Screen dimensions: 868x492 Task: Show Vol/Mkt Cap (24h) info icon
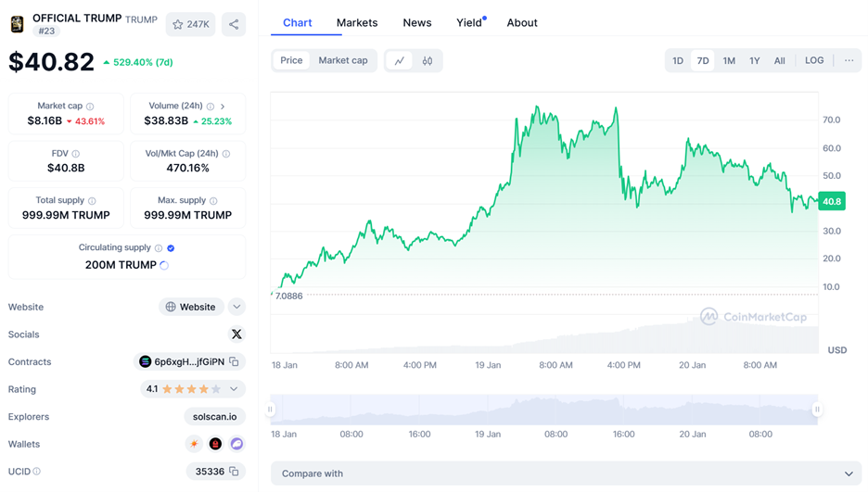226,154
